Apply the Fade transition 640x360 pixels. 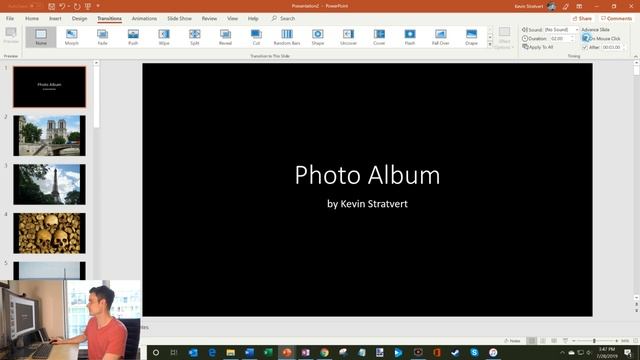pos(102,37)
